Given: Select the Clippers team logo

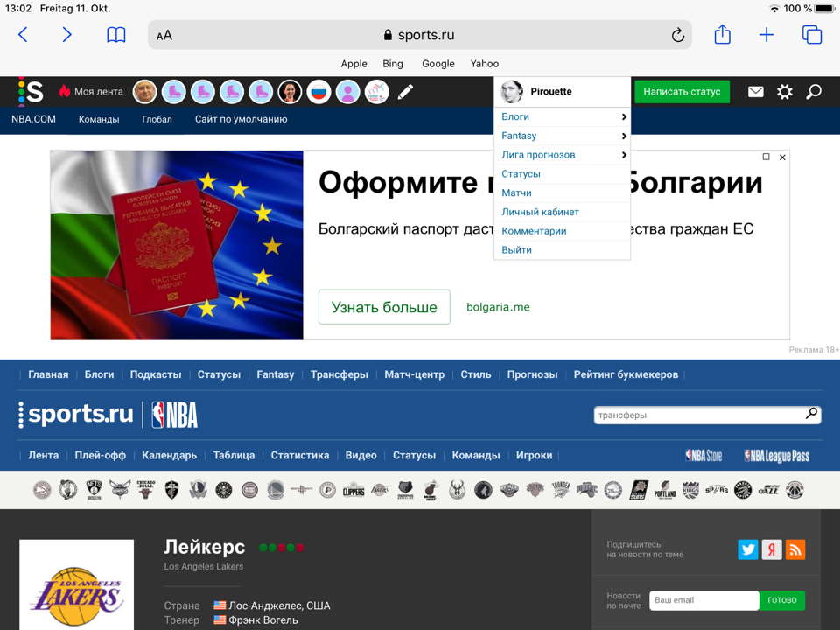Looking at the screenshot, I should click(x=353, y=490).
